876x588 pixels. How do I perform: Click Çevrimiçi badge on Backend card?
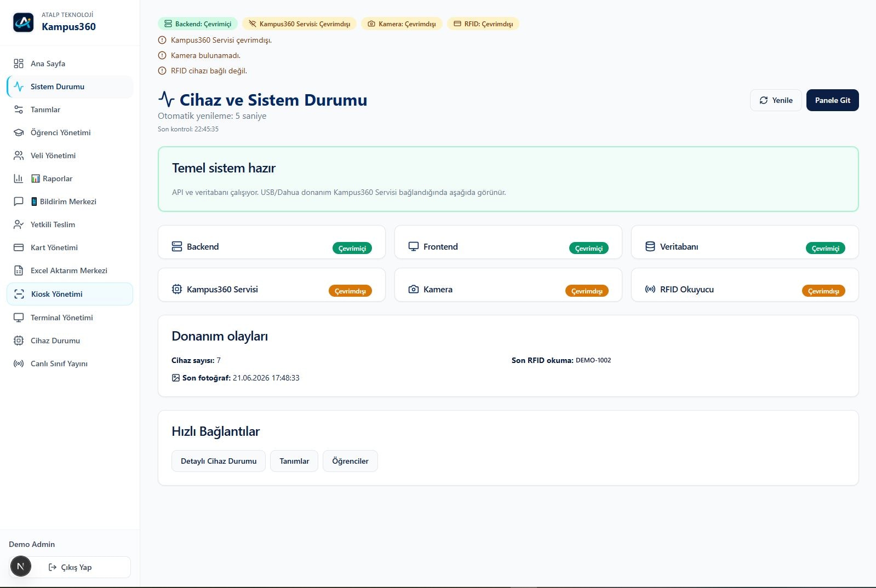352,248
